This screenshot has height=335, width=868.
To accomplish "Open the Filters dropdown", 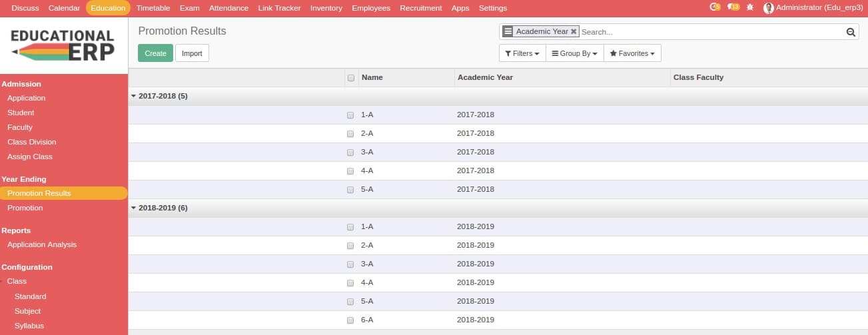I will pos(522,53).
